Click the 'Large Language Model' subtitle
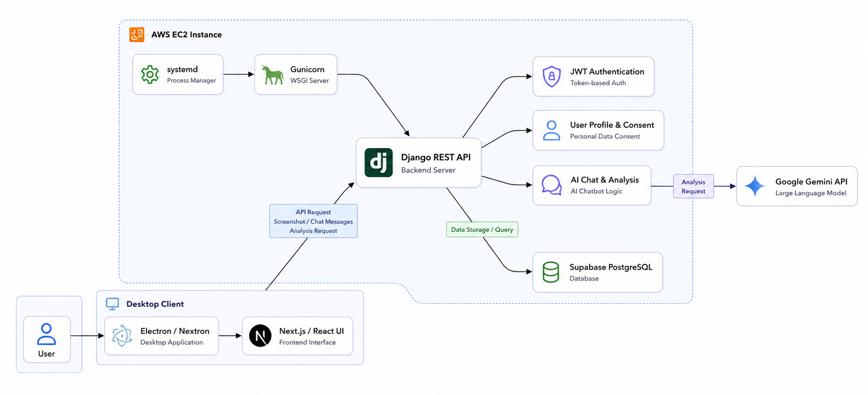The width and height of the screenshot is (868, 395). (x=811, y=193)
